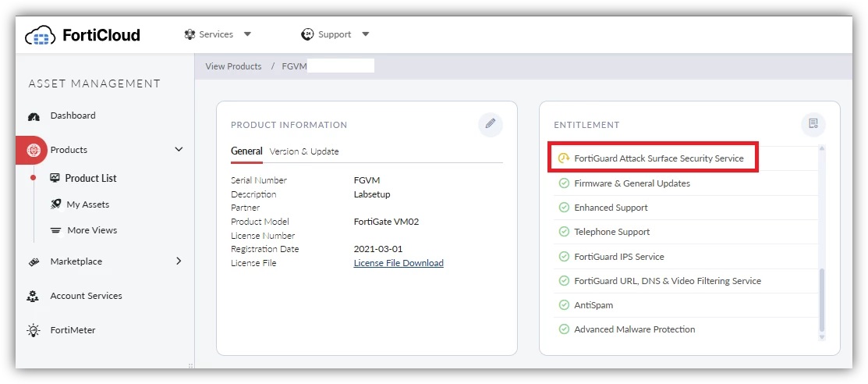Click the FGVM breadcrumb entry

294,66
